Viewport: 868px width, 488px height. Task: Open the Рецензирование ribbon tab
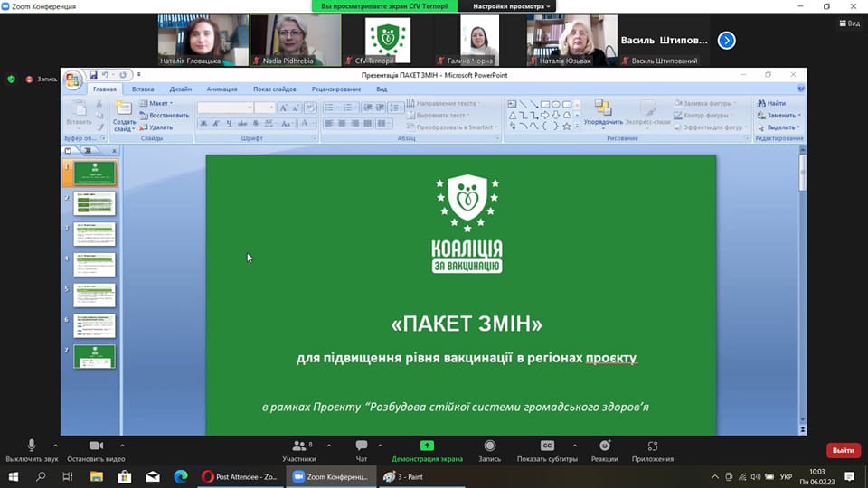[x=336, y=89]
